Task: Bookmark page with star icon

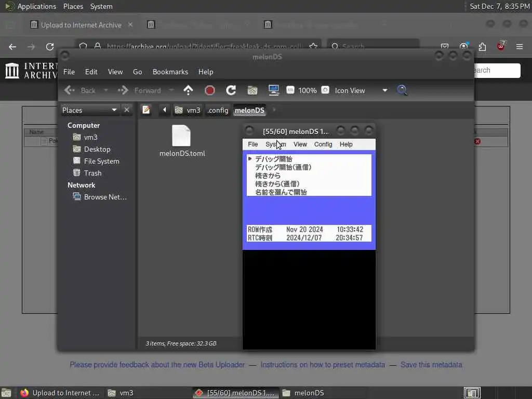Action: point(313,46)
